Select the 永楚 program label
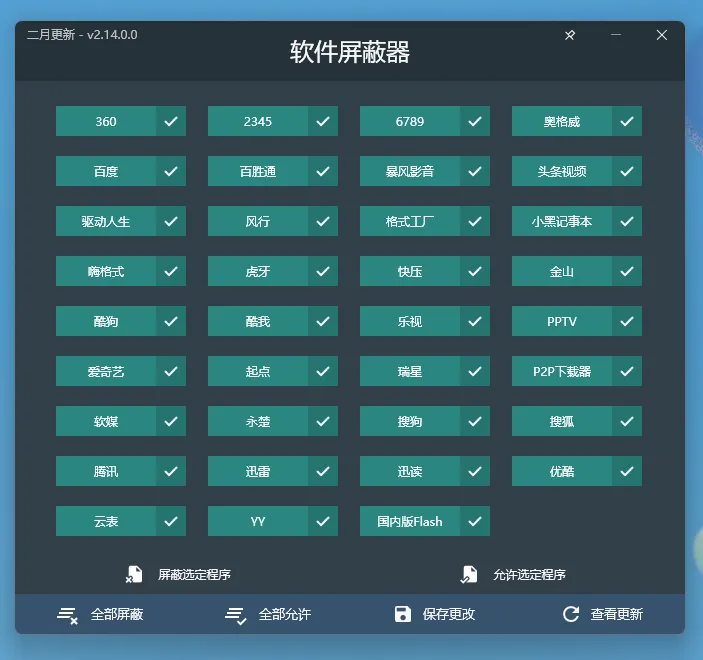Screen dimensions: 703x660 pyautogui.click(x=258, y=421)
